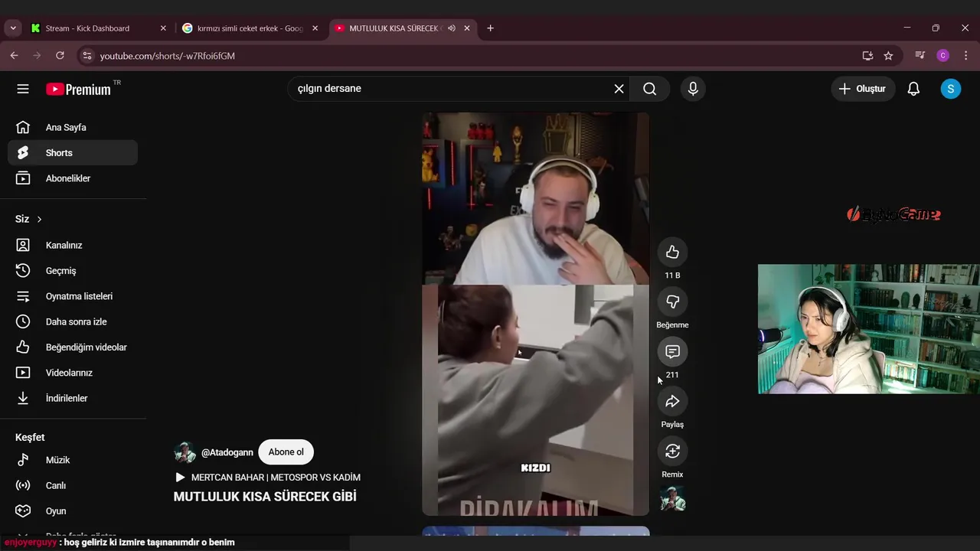
Task: Pause the playing Short video
Action: point(536,314)
